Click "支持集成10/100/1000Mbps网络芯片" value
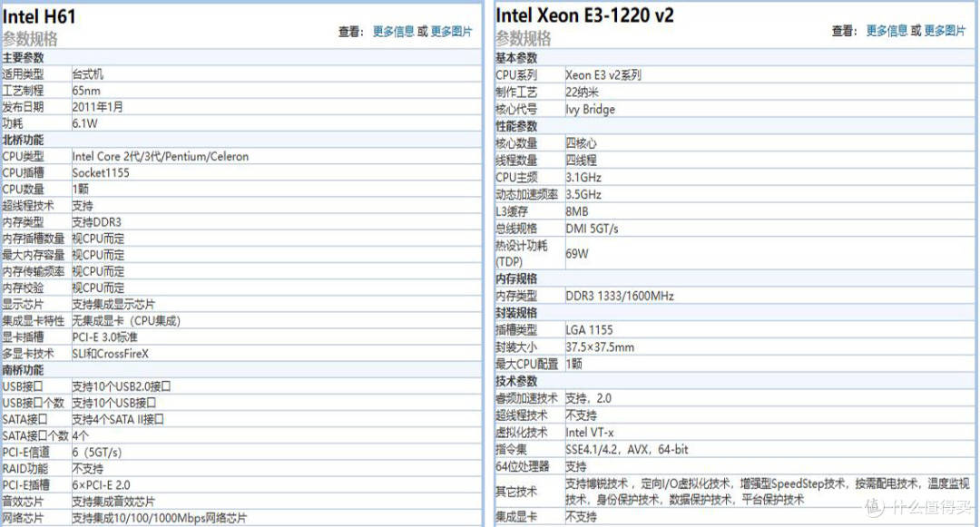Viewport: 980px width, 527px height. (x=160, y=518)
